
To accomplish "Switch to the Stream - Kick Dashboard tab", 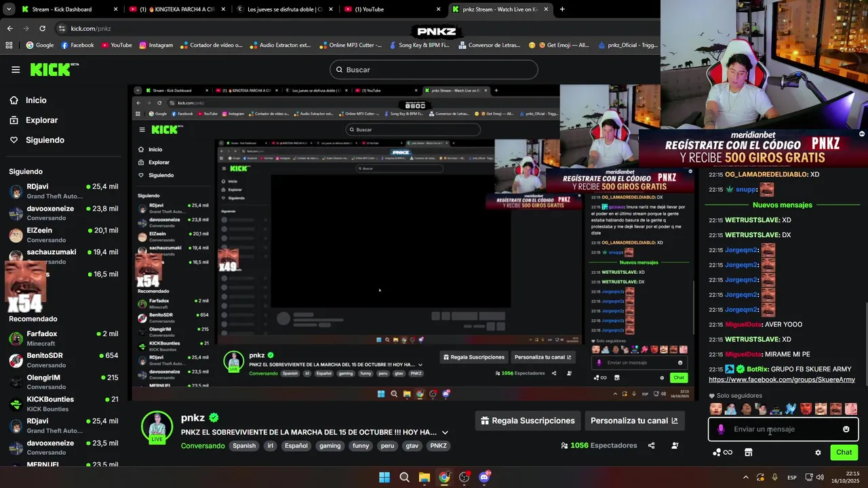I will point(70,9).
